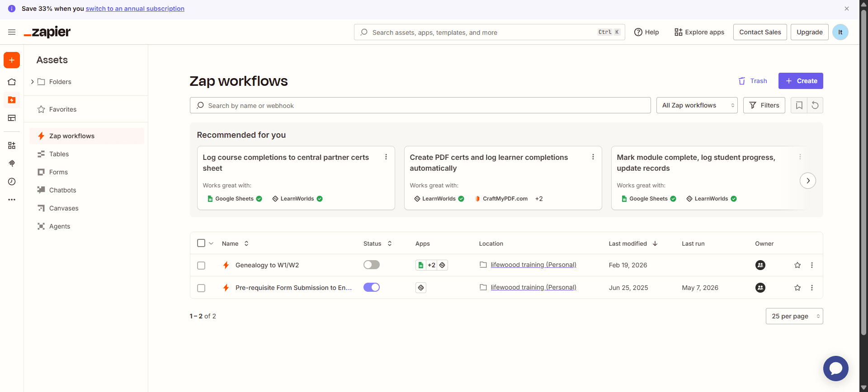Screen dimensions: 868x392
Task: Open Genealogy row's lifewoood training folder link
Action: point(533,265)
